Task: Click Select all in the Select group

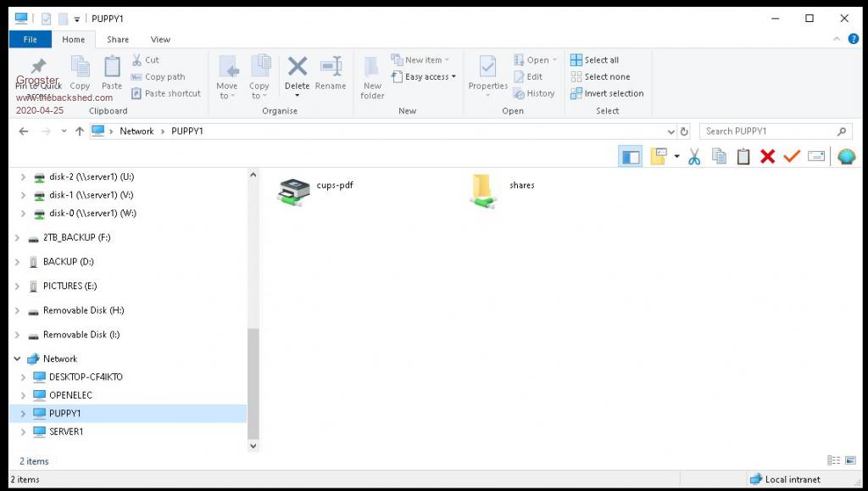Action: pyautogui.click(x=594, y=59)
